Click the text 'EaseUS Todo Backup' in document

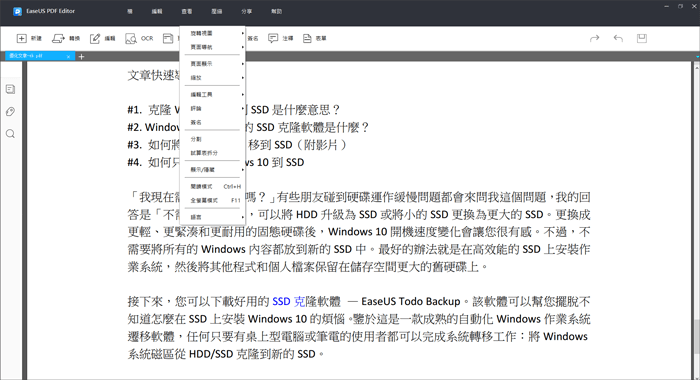click(x=410, y=301)
